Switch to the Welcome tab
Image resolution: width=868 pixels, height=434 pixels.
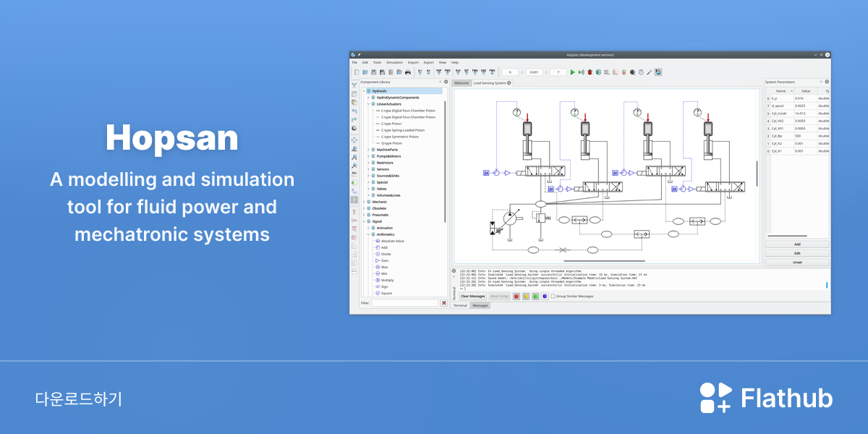click(x=461, y=83)
